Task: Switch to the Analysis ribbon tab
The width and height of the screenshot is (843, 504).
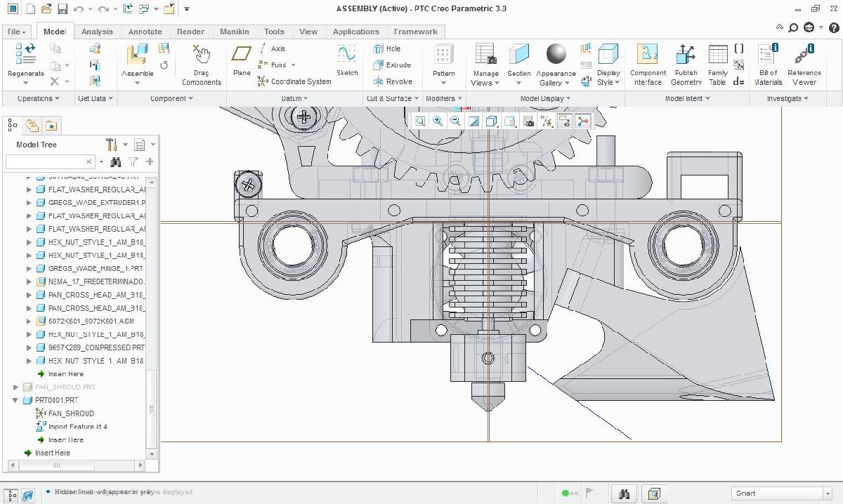Action: [97, 32]
